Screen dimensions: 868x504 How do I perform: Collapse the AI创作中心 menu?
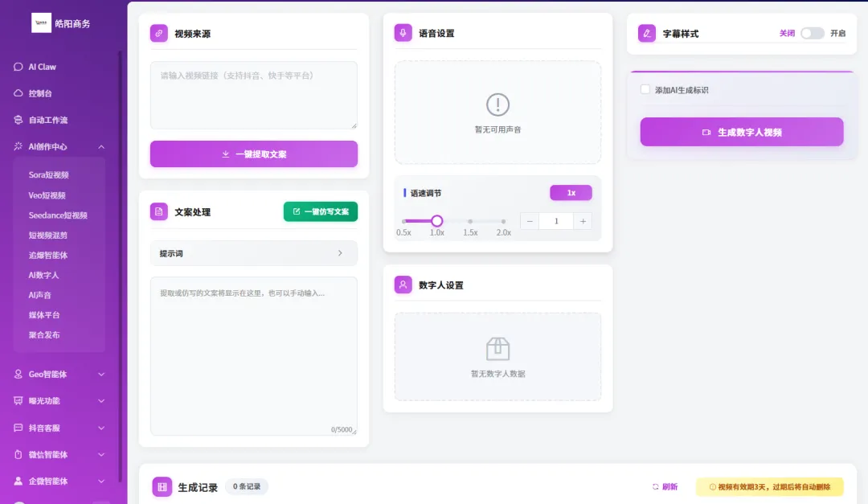[101, 146]
